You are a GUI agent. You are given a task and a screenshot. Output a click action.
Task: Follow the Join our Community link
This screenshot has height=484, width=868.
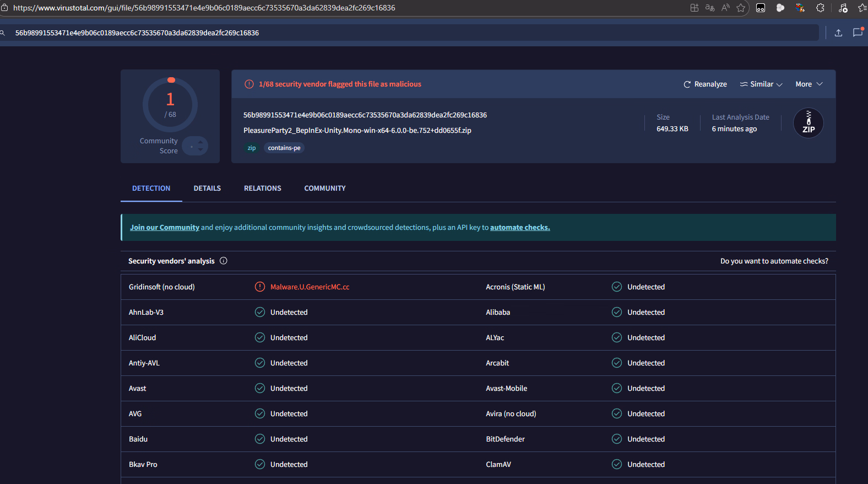pos(164,228)
